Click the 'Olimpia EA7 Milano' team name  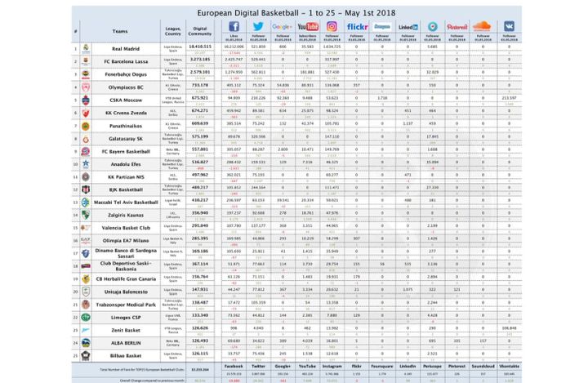tap(126, 240)
